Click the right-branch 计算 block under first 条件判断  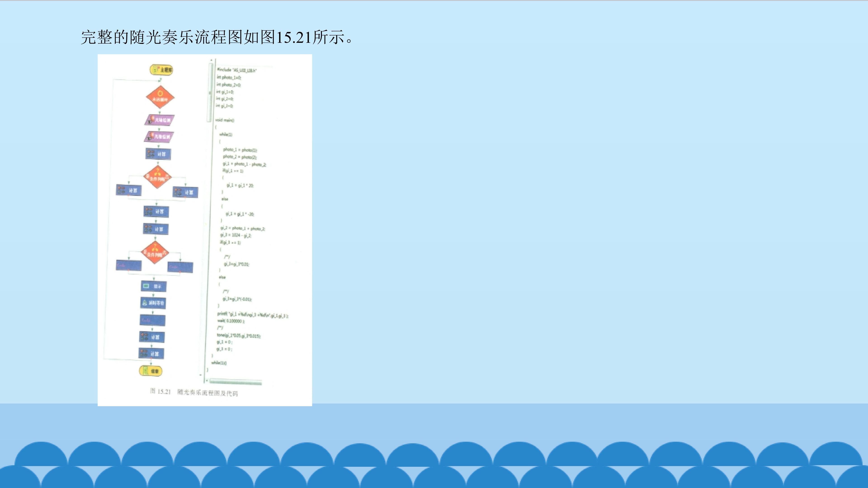185,192
